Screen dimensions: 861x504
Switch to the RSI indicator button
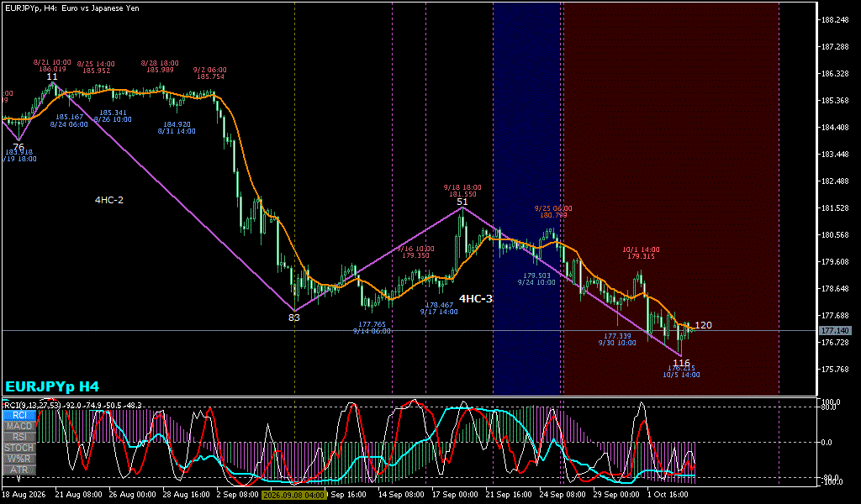tap(19, 437)
